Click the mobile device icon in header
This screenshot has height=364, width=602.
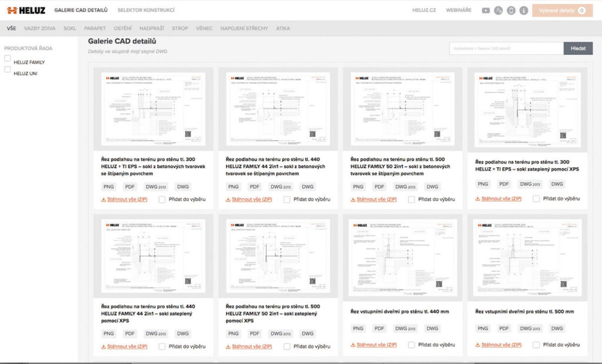tap(511, 11)
